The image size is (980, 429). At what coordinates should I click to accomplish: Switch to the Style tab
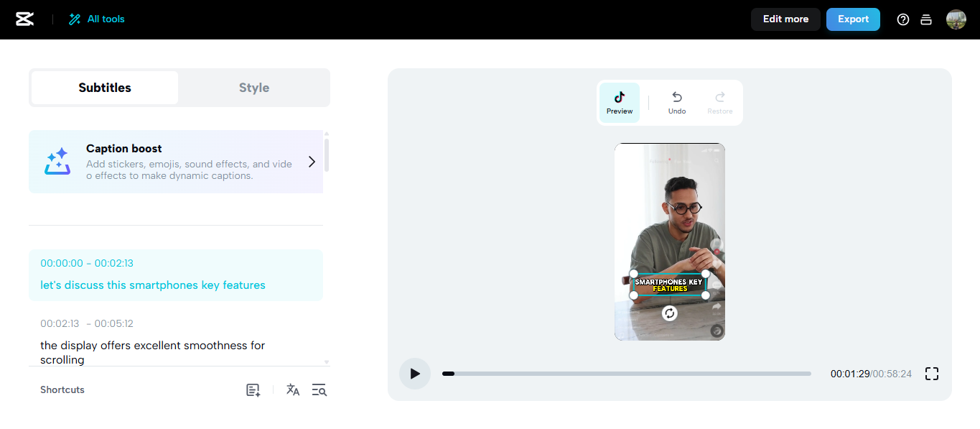click(x=253, y=87)
